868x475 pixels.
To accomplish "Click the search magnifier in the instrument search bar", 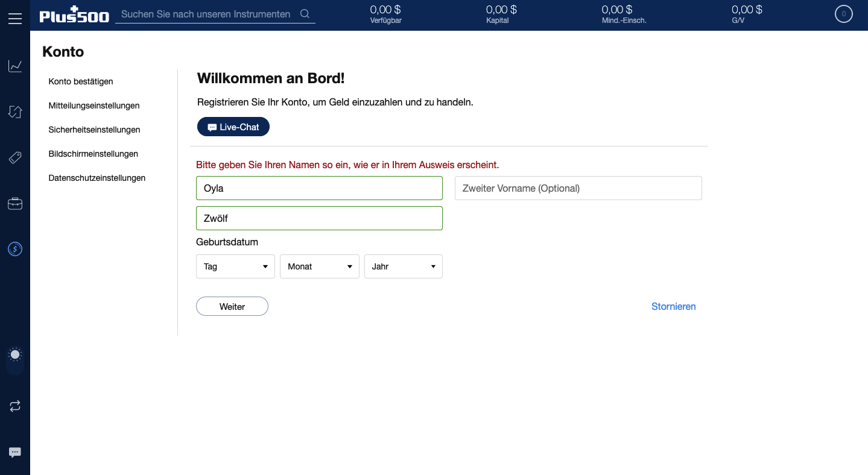I will tap(304, 13).
